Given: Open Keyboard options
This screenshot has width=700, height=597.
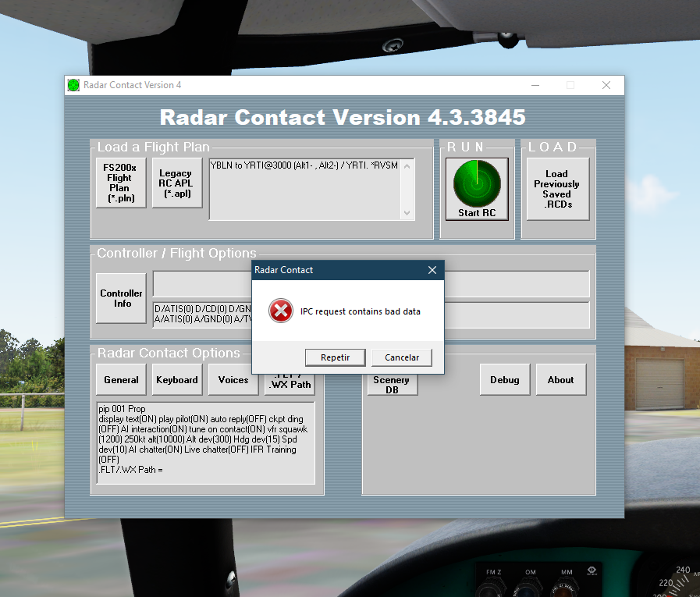Looking at the screenshot, I should [x=177, y=379].
